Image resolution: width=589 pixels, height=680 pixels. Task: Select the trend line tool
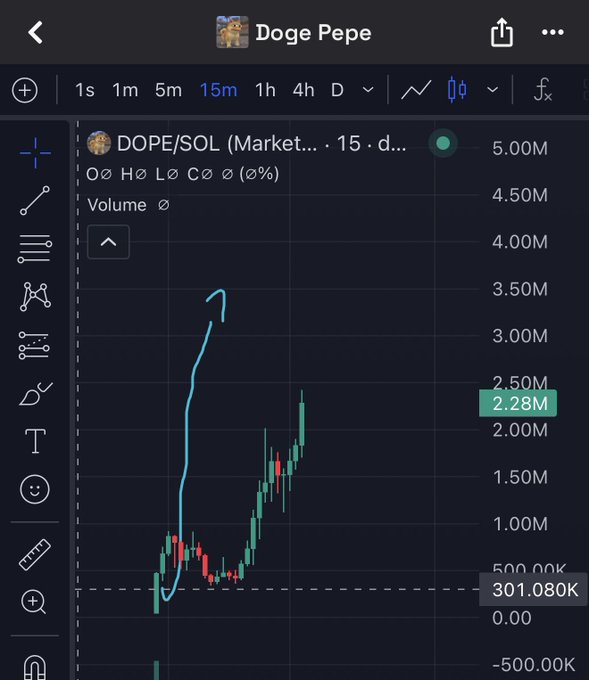(35, 200)
